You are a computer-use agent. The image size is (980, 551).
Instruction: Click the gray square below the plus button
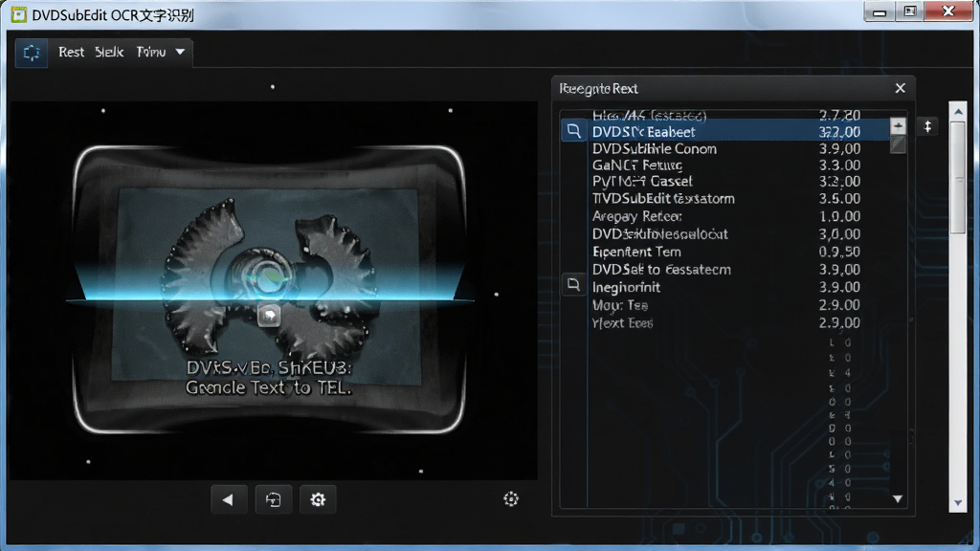click(x=898, y=144)
